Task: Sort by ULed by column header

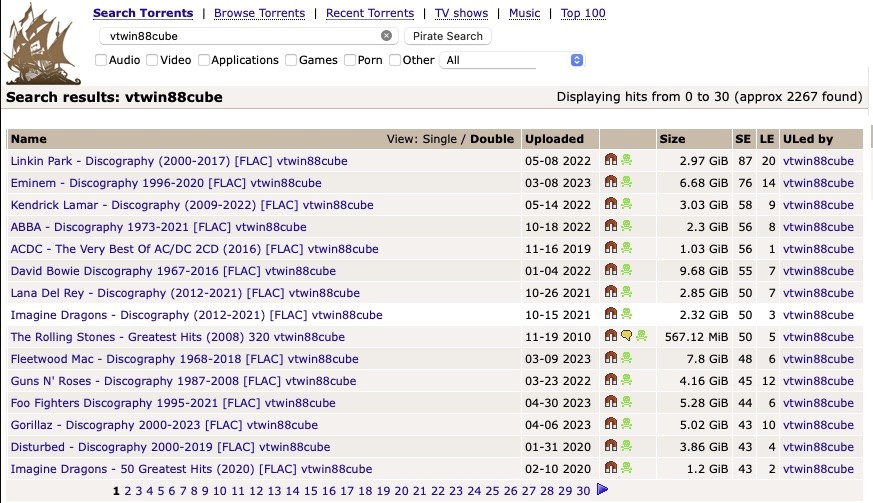Action: click(x=808, y=139)
